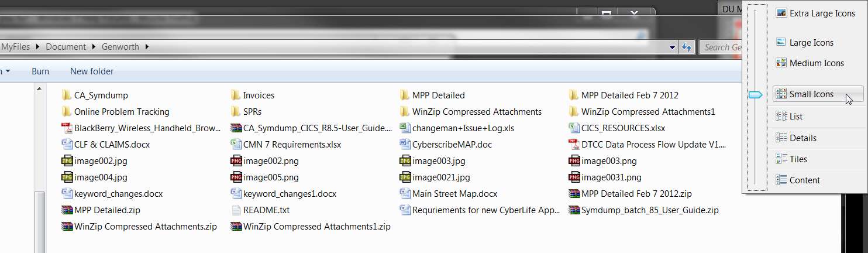Viewport: 868px width, 253px height.
Task: Click MyFiles in breadcrumb path
Action: [x=15, y=47]
